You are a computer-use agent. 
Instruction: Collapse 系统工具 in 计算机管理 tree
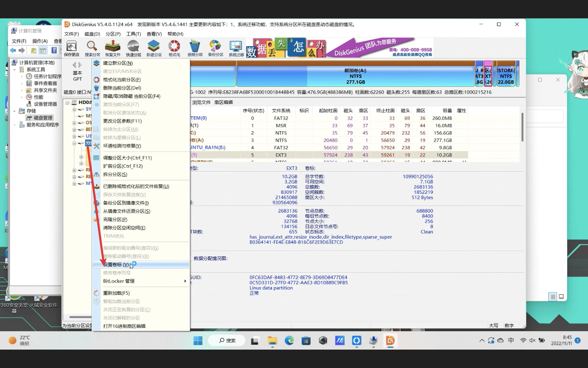point(15,70)
